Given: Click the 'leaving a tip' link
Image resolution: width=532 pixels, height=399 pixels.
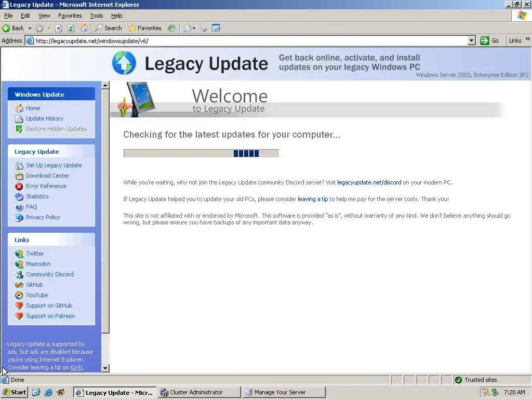Looking at the screenshot, I should coord(313,199).
